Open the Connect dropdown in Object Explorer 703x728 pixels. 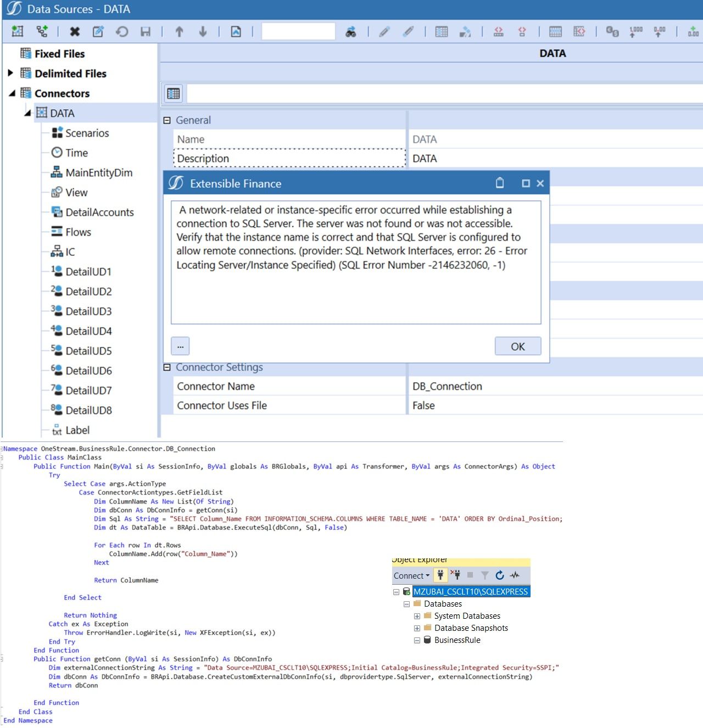(x=411, y=575)
